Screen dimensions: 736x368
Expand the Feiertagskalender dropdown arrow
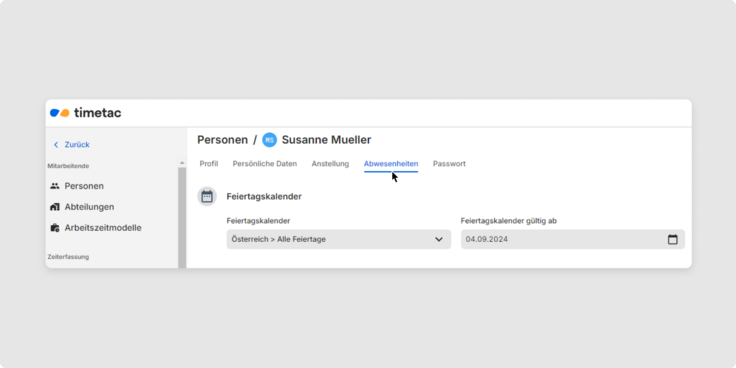click(x=439, y=239)
